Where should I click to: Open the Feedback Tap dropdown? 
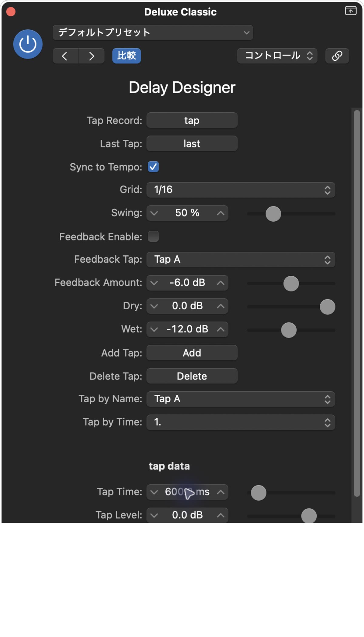coord(241,260)
